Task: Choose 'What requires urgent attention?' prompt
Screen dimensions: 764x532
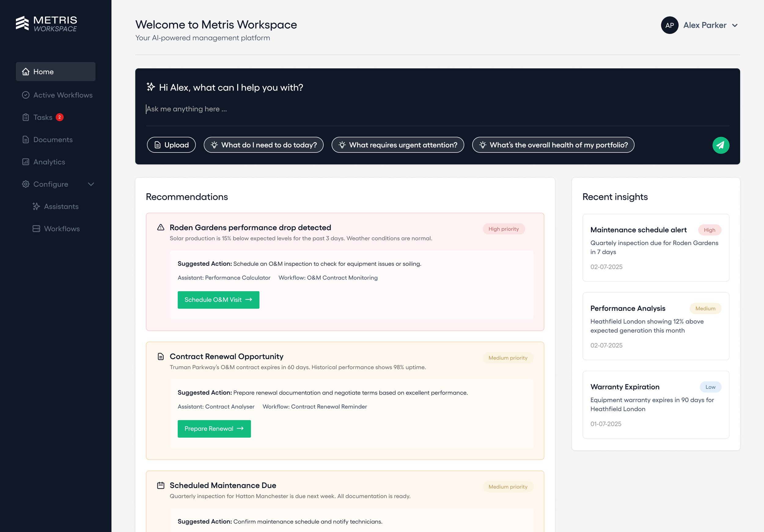Action: [x=398, y=145]
